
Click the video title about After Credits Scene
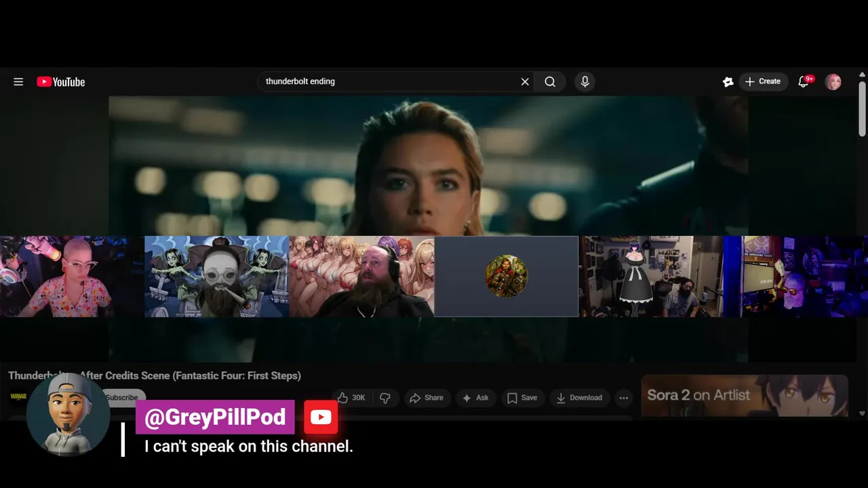coord(155,375)
